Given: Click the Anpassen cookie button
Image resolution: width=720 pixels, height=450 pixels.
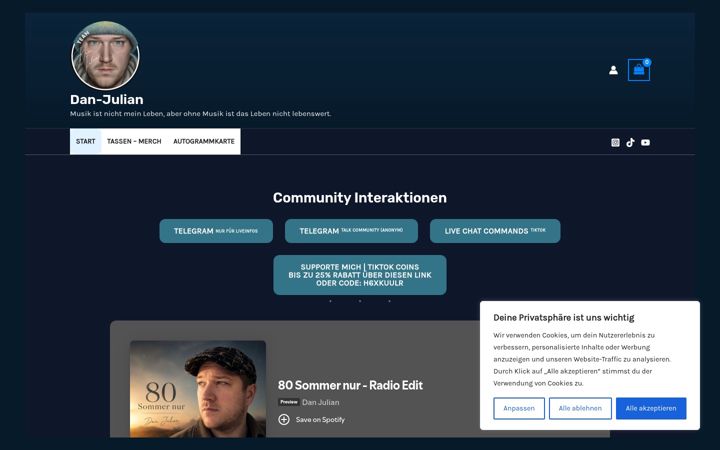Looking at the screenshot, I should 519,408.
